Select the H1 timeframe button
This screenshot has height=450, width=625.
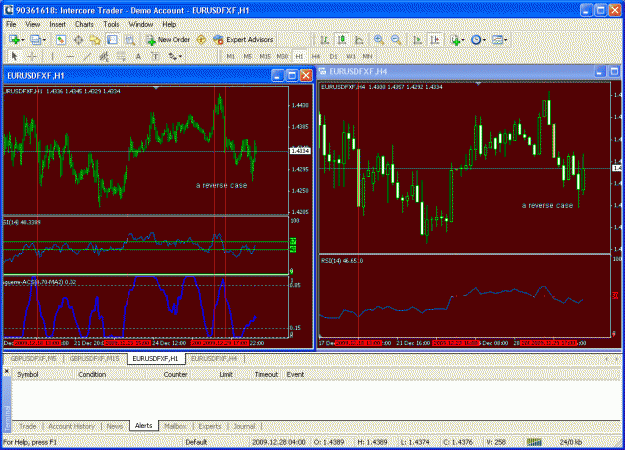[299, 57]
